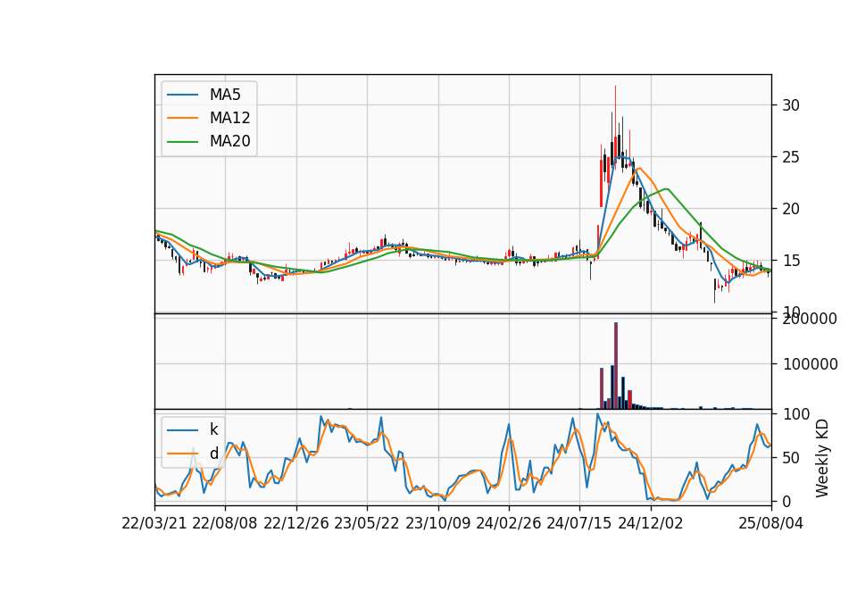
Task: Click the Weekly KD axis title
Action: tap(822, 458)
